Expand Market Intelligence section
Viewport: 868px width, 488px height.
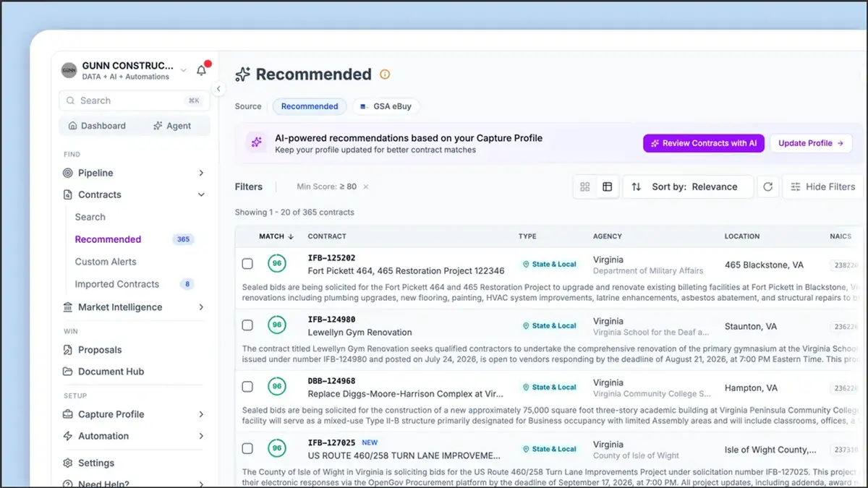(x=201, y=307)
